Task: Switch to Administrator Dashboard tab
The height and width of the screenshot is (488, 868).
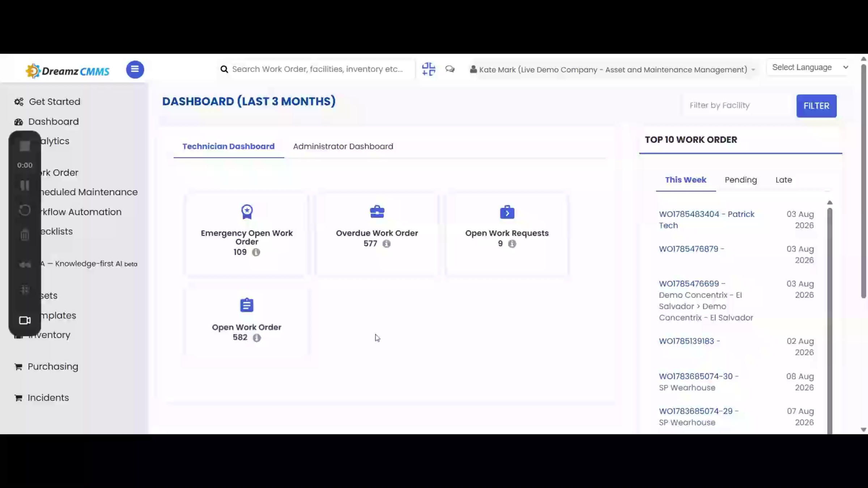Action: (x=343, y=146)
